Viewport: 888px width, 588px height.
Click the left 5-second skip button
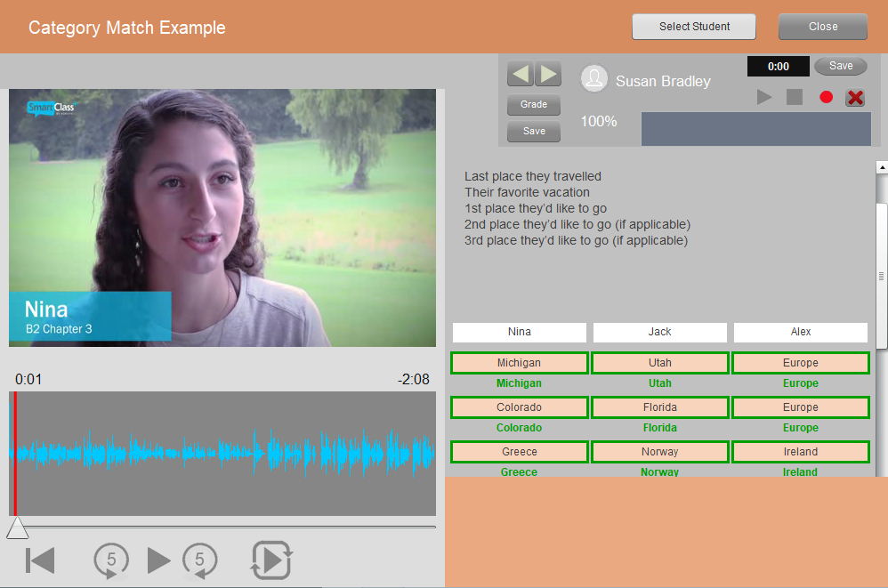111,560
